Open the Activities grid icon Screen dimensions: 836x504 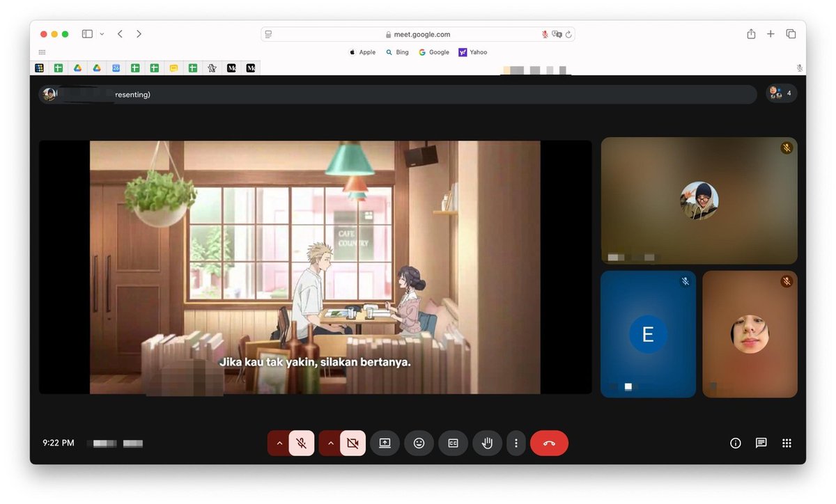click(787, 443)
